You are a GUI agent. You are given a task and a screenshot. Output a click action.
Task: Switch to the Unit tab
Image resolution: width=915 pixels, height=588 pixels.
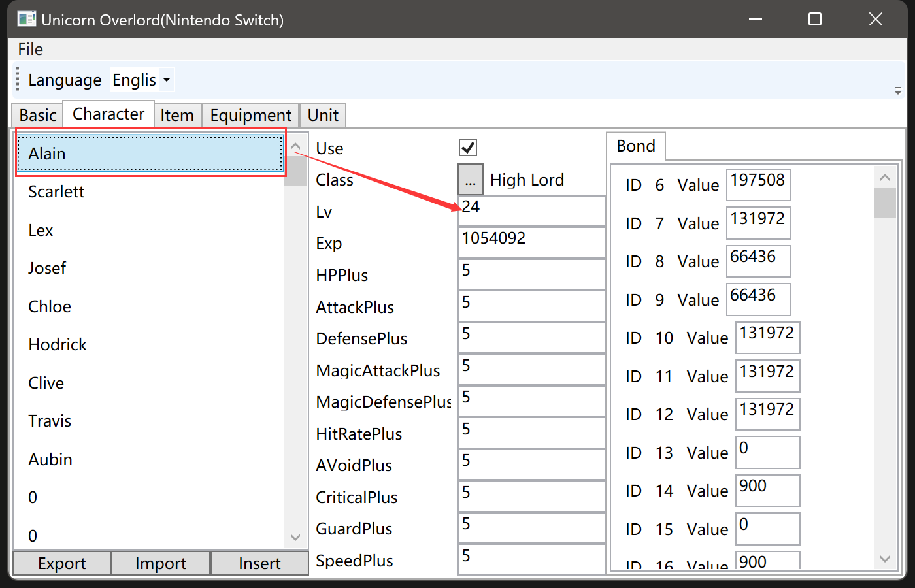(323, 115)
